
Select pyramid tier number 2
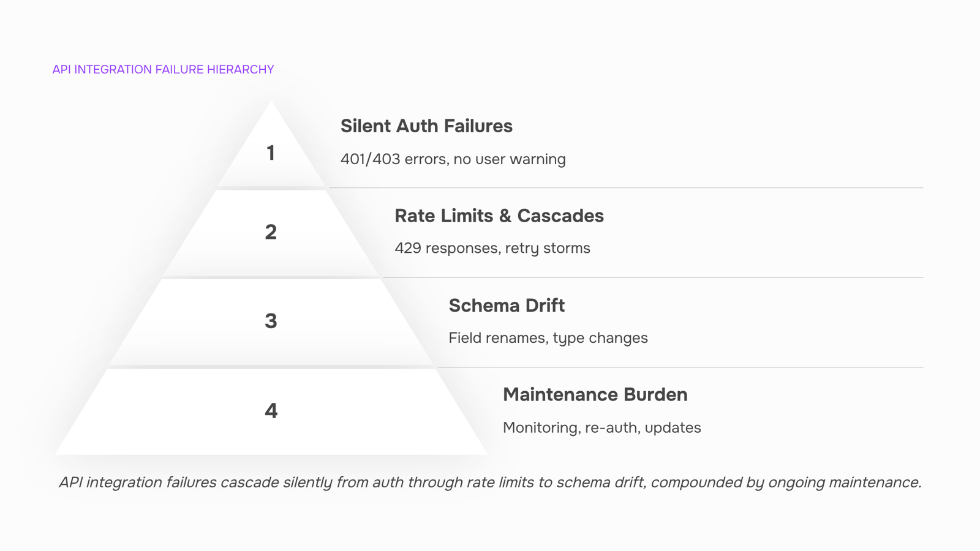tap(271, 232)
